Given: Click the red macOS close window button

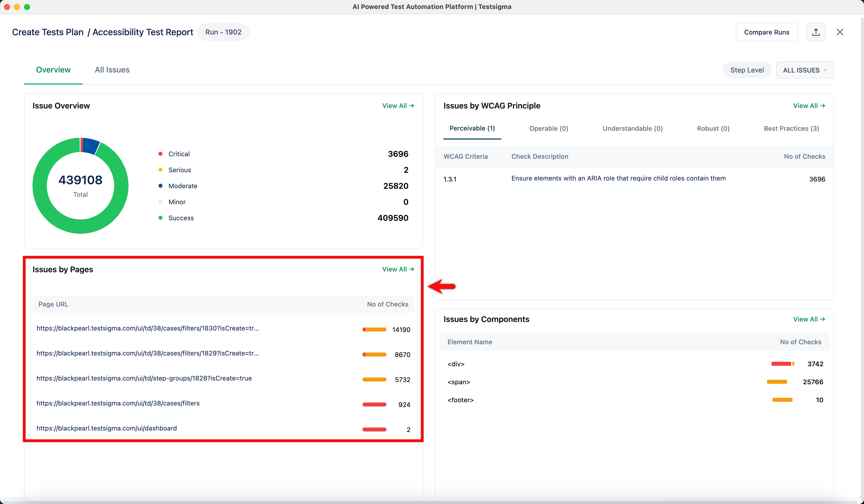Looking at the screenshot, I should (7, 7).
